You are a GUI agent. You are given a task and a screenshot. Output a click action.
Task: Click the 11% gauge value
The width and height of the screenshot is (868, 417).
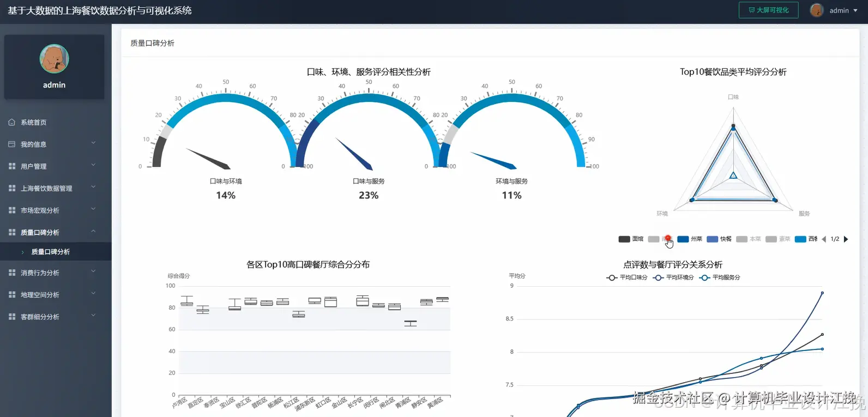pyautogui.click(x=511, y=195)
